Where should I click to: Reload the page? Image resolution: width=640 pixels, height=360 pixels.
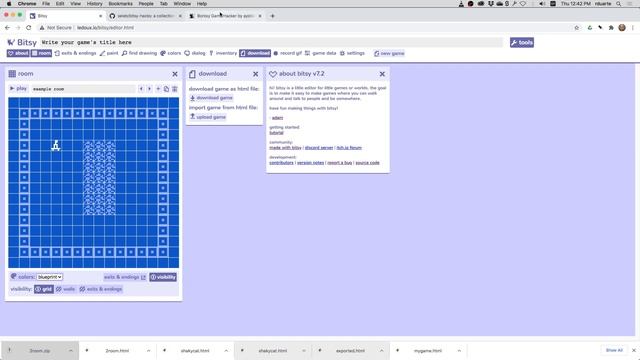[x=29, y=28]
